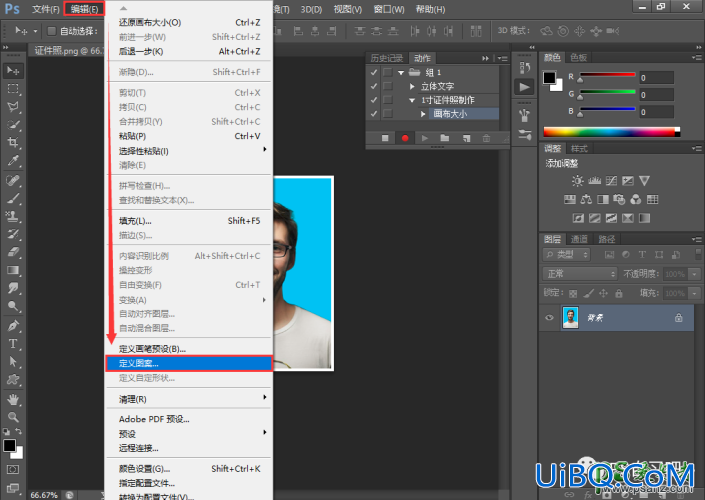
Task: Open the 帮助(H) menu
Action: (430, 9)
